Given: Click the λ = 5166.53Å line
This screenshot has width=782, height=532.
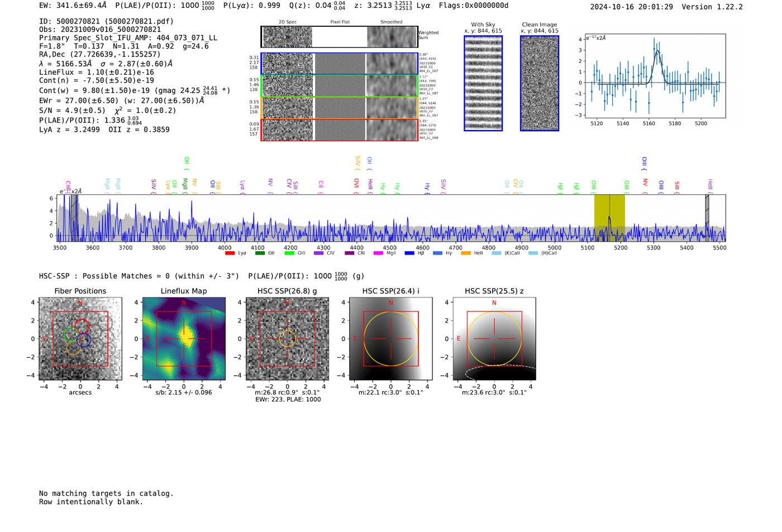Looking at the screenshot, I should click(x=106, y=64).
